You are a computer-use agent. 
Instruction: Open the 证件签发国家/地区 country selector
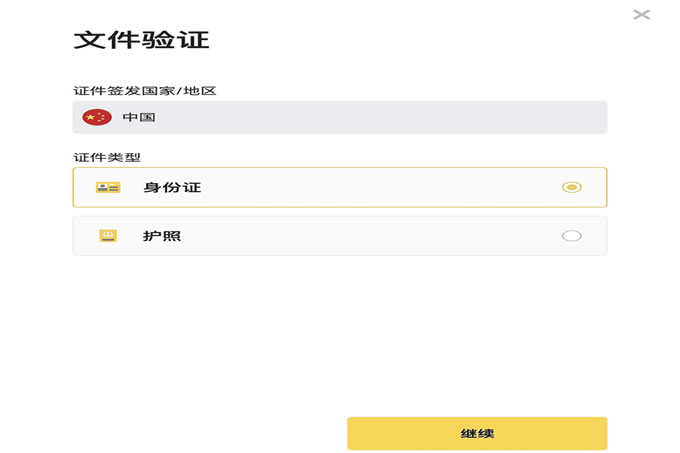340,117
